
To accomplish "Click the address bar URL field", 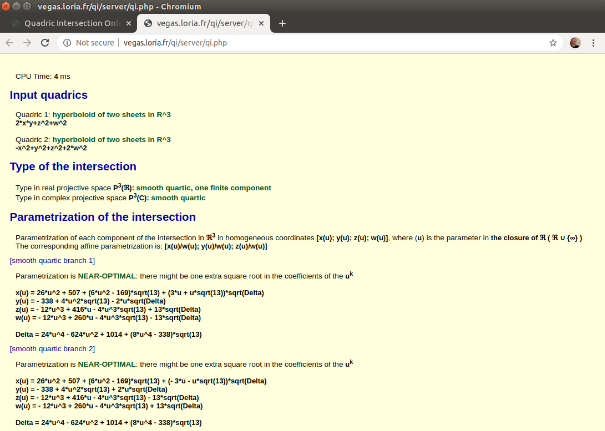I will click(300, 43).
